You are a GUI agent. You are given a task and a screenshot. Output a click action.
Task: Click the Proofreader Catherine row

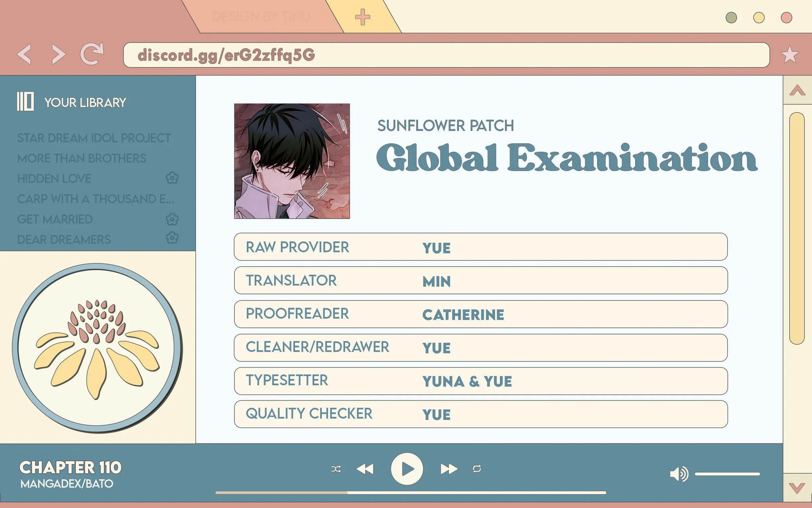coord(481,314)
